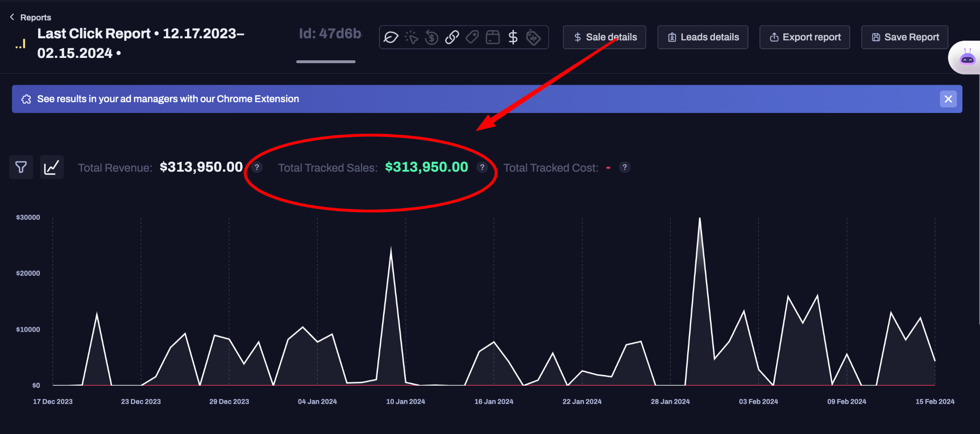The width and height of the screenshot is (980, 434).
Task: Close the Chrome Extension banner
Action: (x=948, y=99)
